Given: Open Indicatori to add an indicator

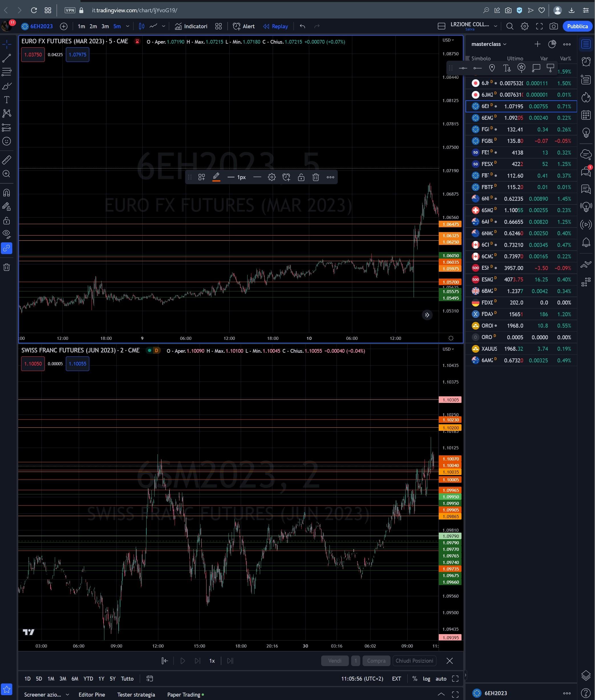Looking at the screenshot, I should 191,26.
